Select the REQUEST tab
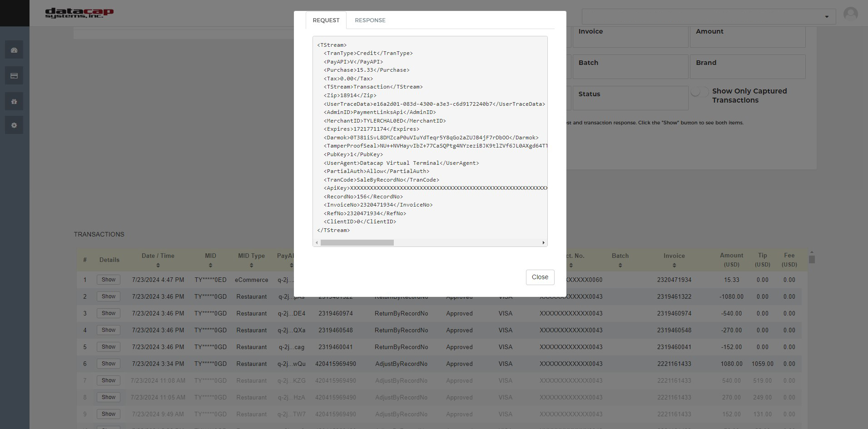 (326, 20)
